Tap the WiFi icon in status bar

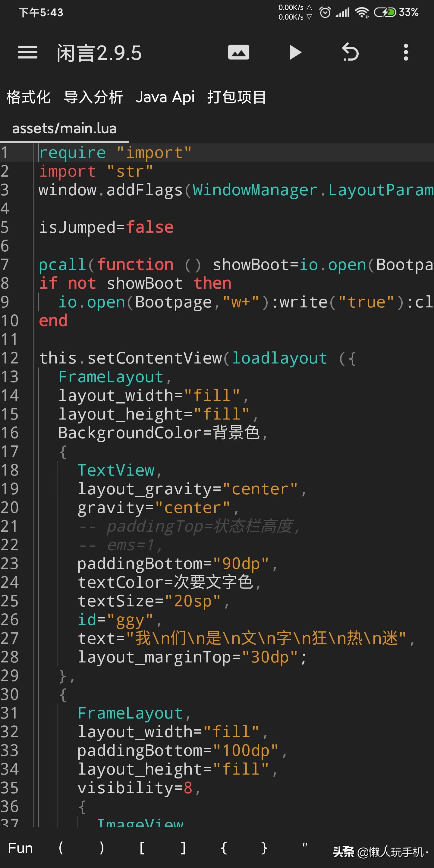[362, 12]
